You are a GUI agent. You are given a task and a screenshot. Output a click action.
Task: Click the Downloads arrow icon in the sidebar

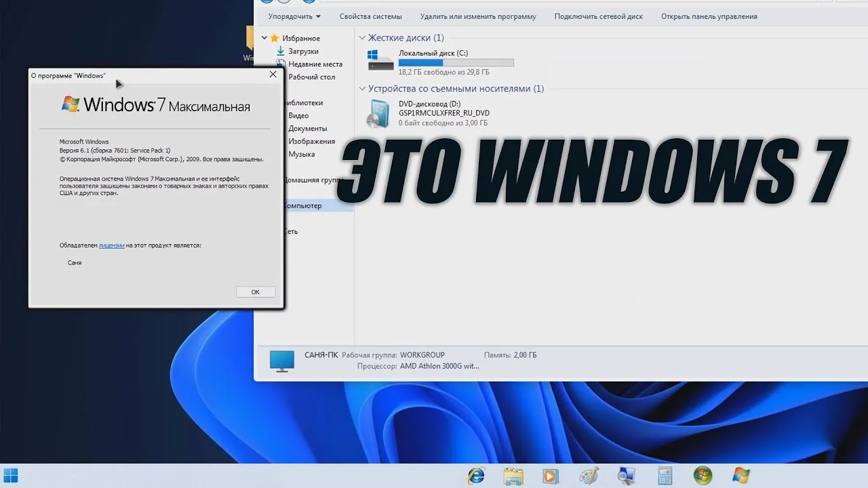click(280, 51)
